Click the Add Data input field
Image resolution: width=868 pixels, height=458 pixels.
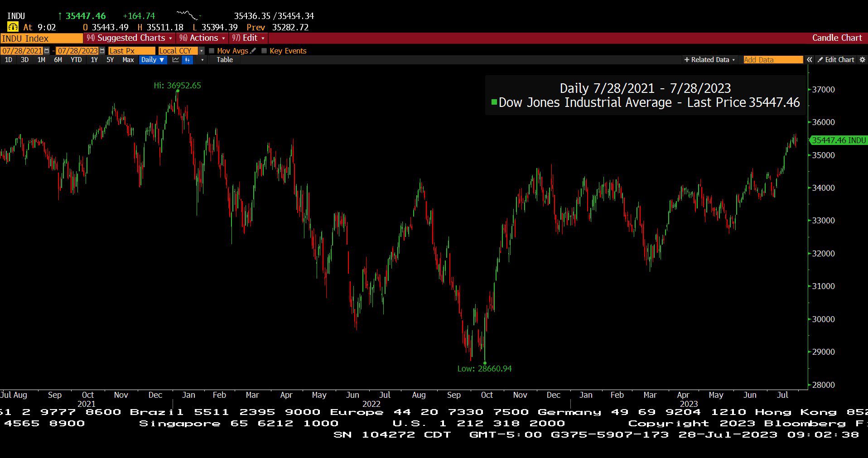pos(773,60)
